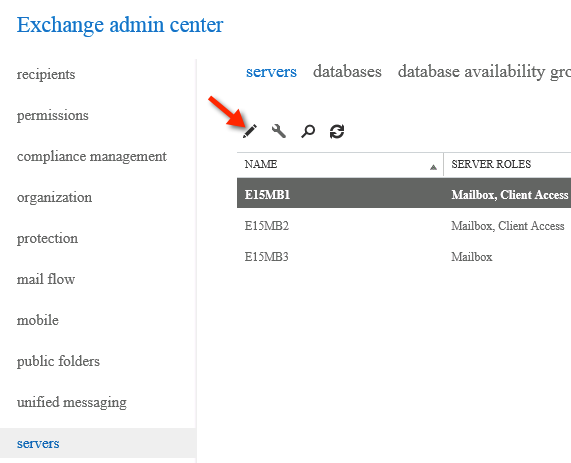This screenshot has height=463, width=571.
Task: Open compliance management section
Action: click(x=92, y=157)
